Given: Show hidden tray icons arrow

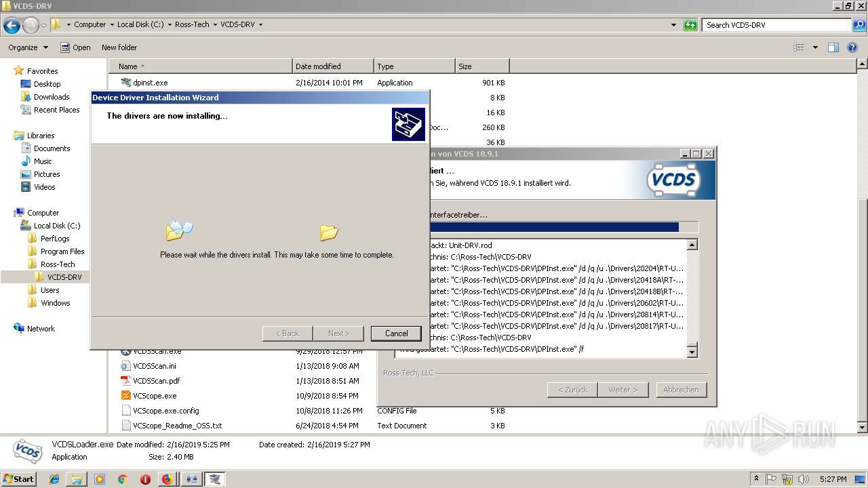Looking at the screenshot, I should [757, 479].
